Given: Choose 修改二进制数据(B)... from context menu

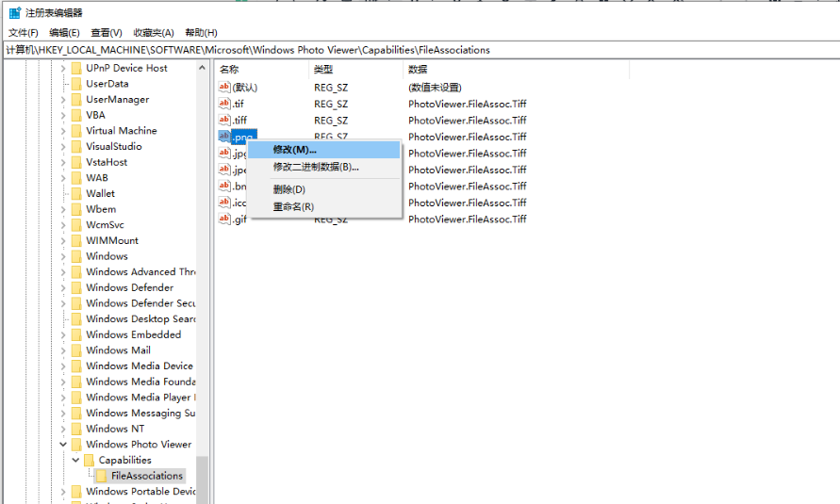Looking at the screenshot, I should tap(324, 167).
